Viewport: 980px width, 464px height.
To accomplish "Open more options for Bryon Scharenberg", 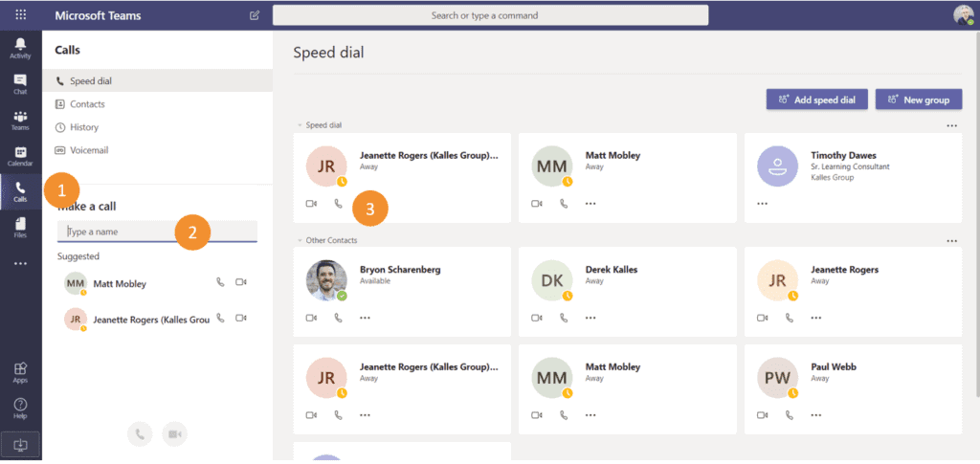I will (365, 318).
